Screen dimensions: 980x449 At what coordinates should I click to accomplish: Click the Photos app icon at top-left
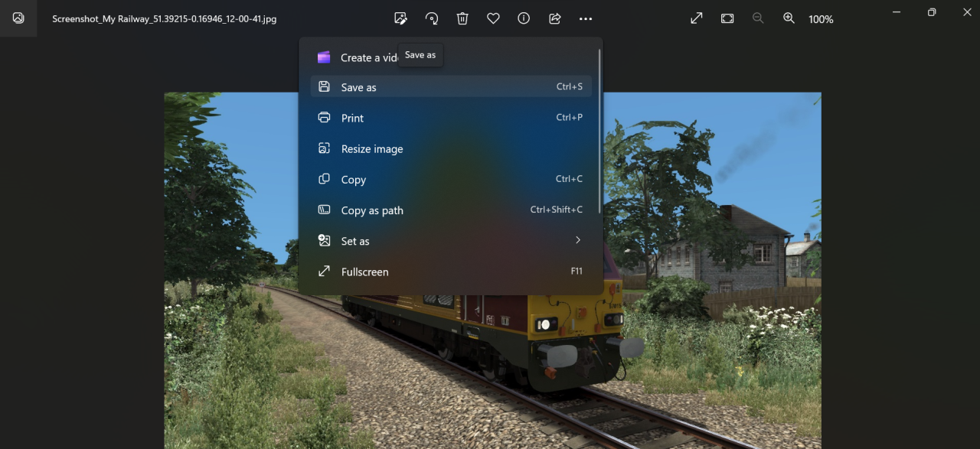coord(18,18)
